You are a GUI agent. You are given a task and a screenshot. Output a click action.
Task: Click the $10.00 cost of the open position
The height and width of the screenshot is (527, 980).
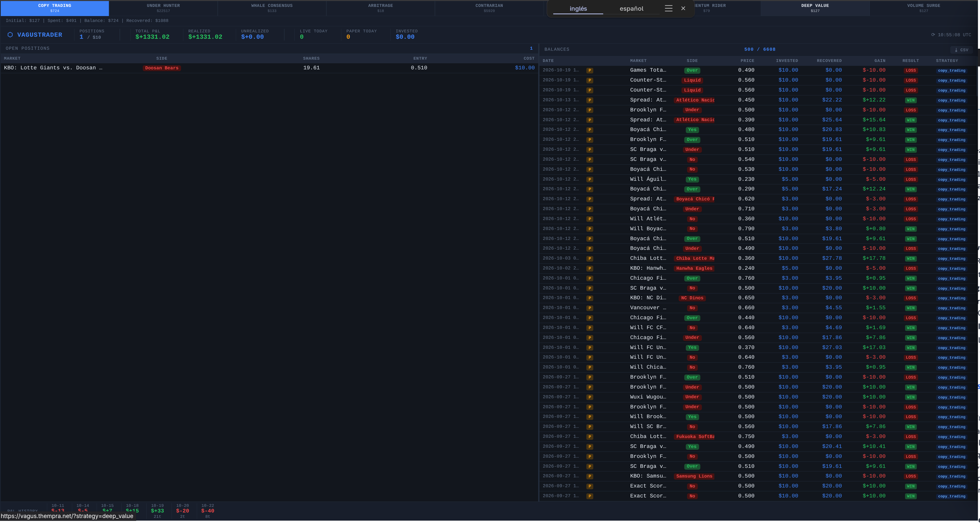point(525,68)
